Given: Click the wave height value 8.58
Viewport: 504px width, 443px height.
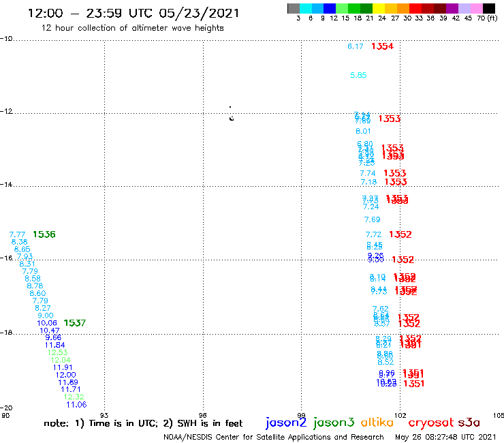Looking at the screenshot, I should point(33,278).
